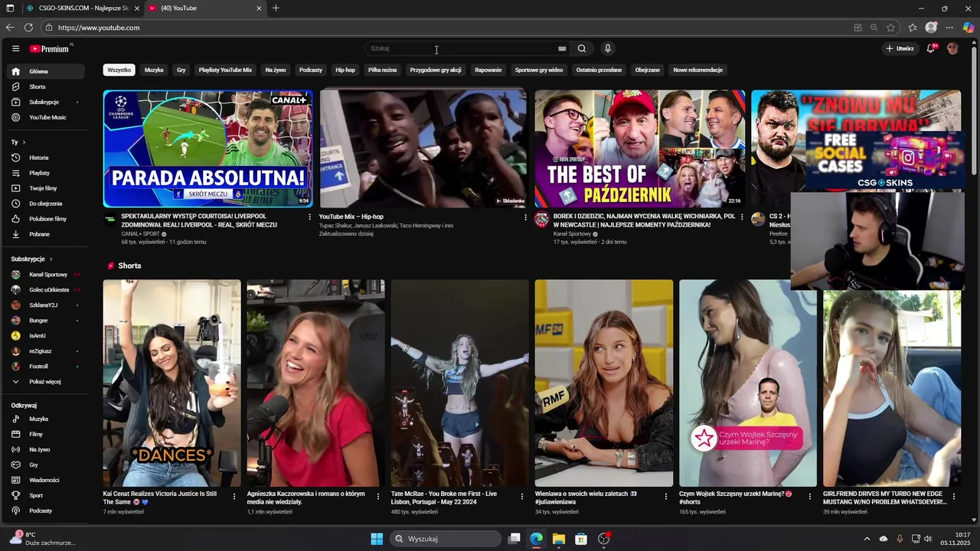Reload the page in the browser
Viewport: 980px width, 551px height.
[x=28, y=28]
